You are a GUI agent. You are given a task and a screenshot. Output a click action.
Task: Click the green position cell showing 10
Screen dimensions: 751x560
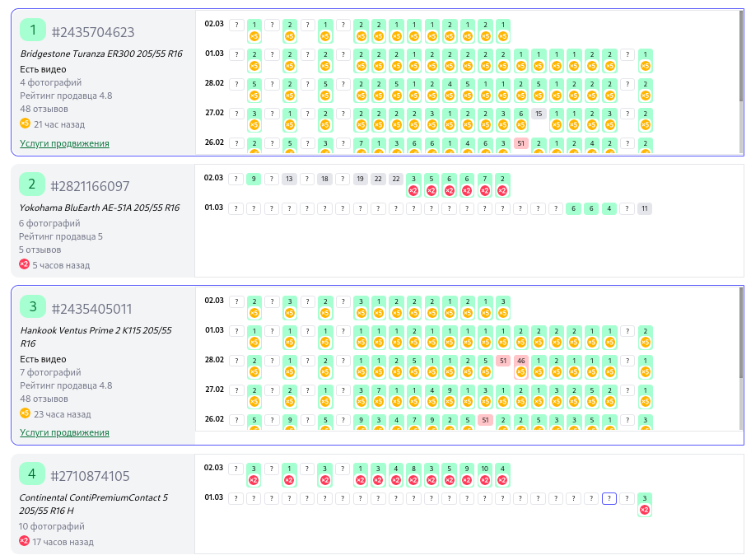pyautogui.click(x=484, y=469)
